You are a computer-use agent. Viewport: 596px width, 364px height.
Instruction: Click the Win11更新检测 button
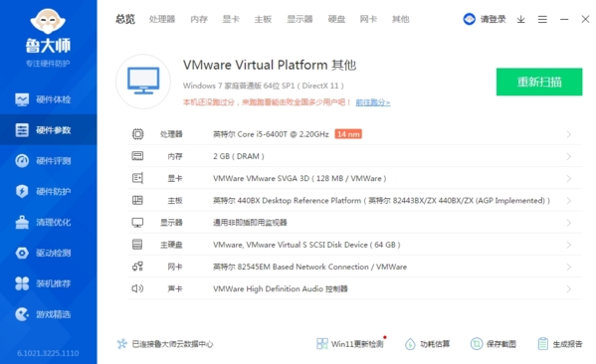point(350,344)
